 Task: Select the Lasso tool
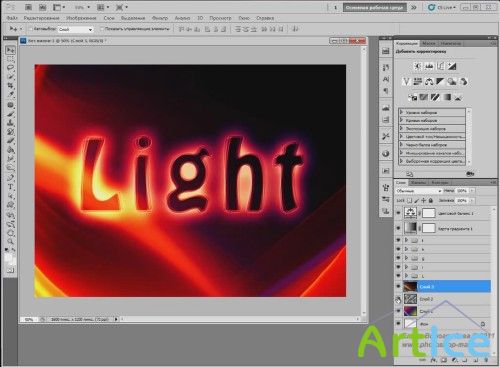click(11, 68)
